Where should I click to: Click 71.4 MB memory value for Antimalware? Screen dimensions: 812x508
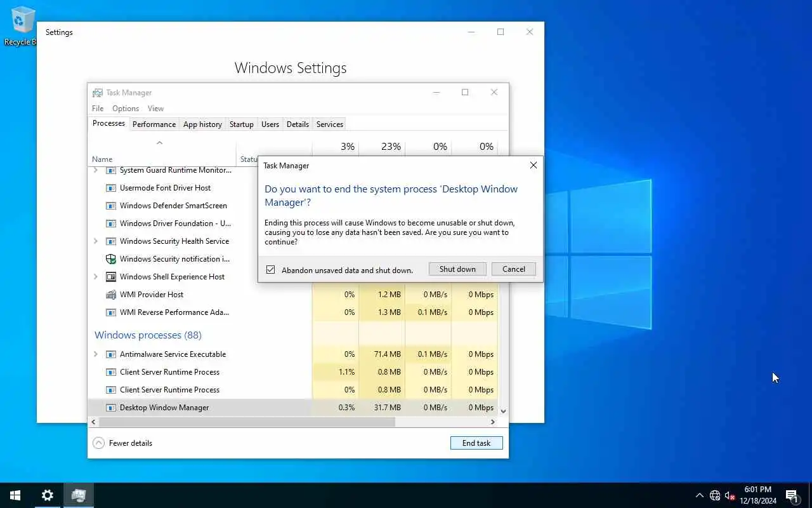click(x=387, y=354)
